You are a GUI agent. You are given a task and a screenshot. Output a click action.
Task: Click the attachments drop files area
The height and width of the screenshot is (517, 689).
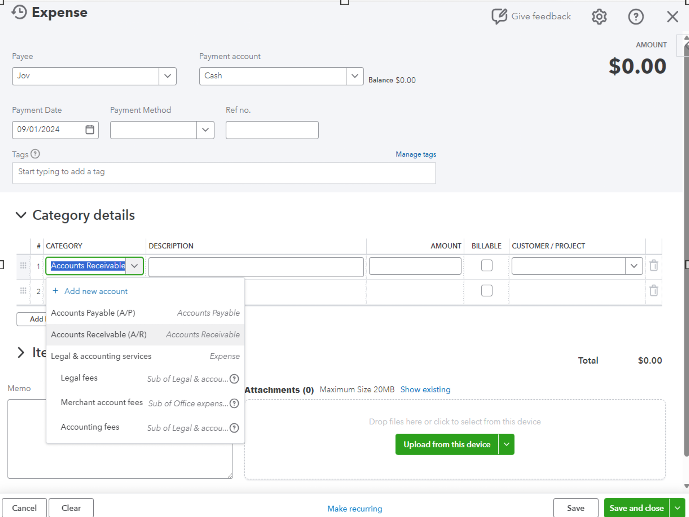click(x=455, y=439)
